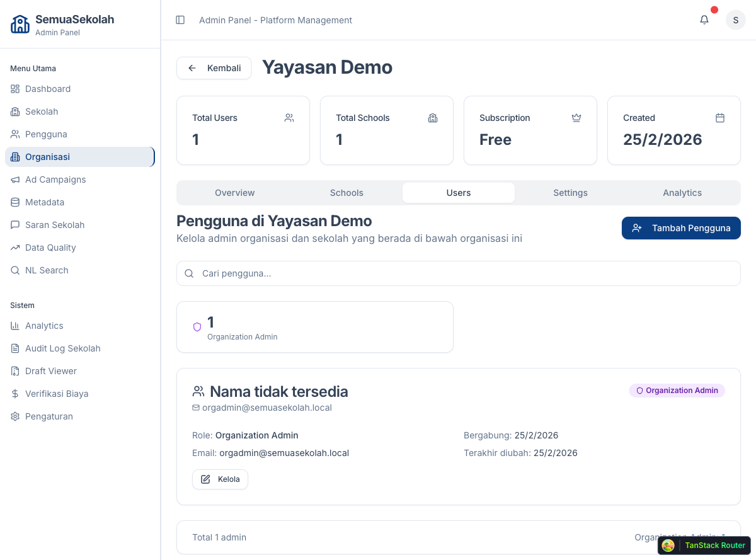Click the Kembali back button

pyautogui.click(x=214, y=67)
